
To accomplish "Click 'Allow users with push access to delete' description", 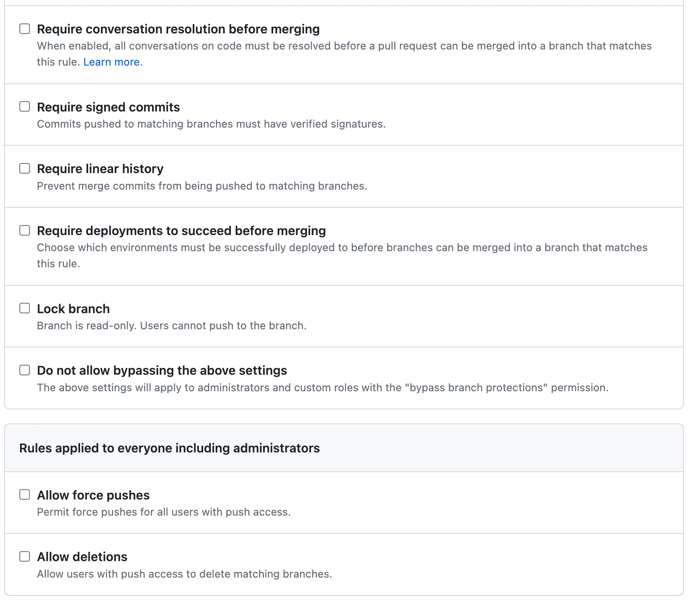I will tap(184, 574).
